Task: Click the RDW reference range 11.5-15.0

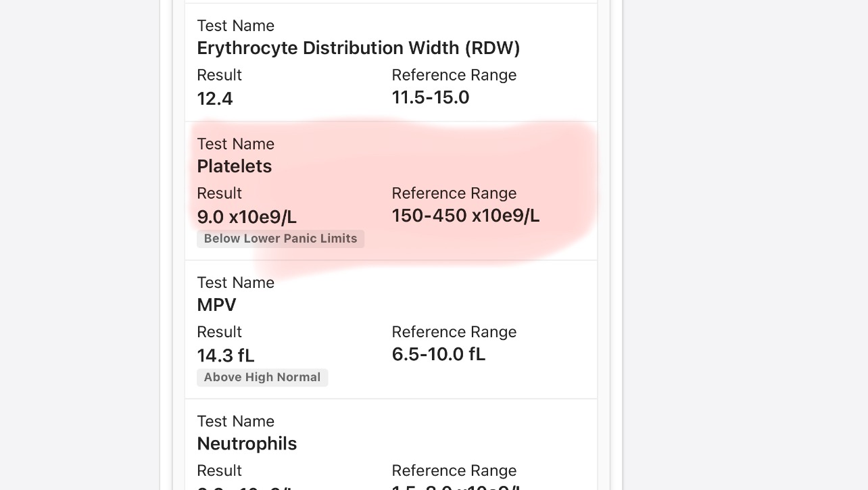Action: (x=430, y=97)
